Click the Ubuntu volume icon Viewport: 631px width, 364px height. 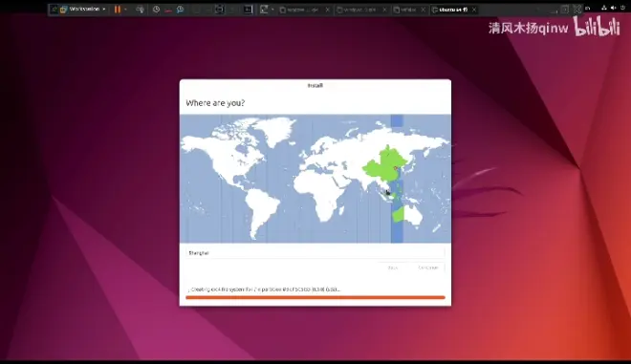coord(613,8)
